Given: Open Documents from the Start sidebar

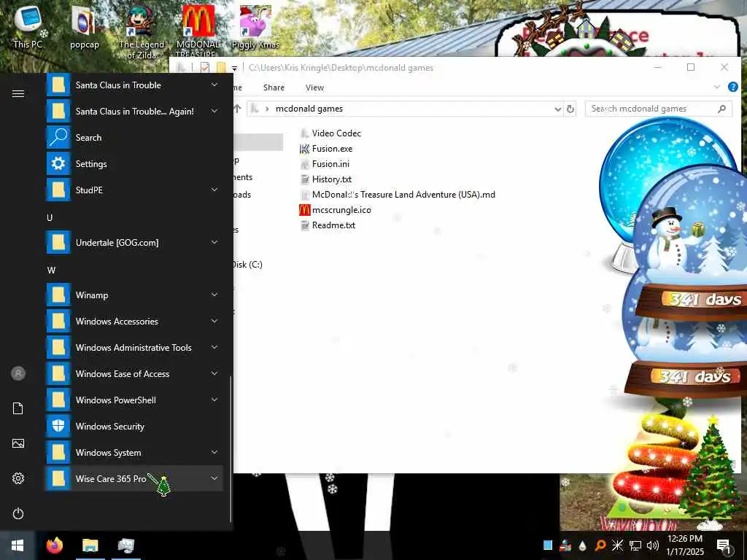Looking at the screenshot, I should 18,408.
